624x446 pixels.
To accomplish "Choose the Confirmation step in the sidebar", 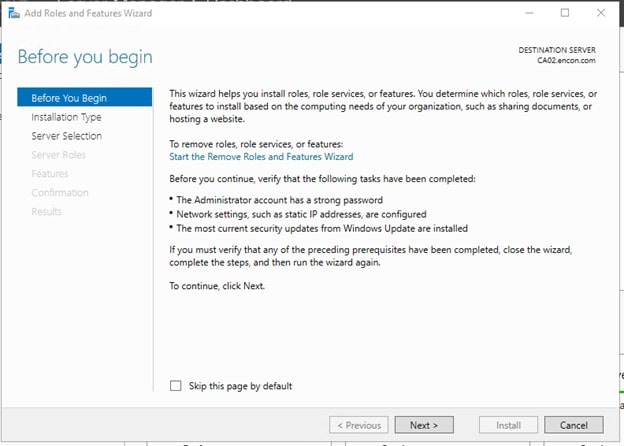I will point(60,193).
